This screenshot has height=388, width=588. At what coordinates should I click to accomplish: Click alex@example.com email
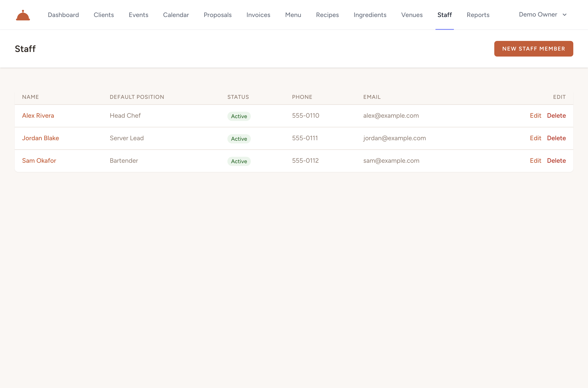(x=391, y=116)
